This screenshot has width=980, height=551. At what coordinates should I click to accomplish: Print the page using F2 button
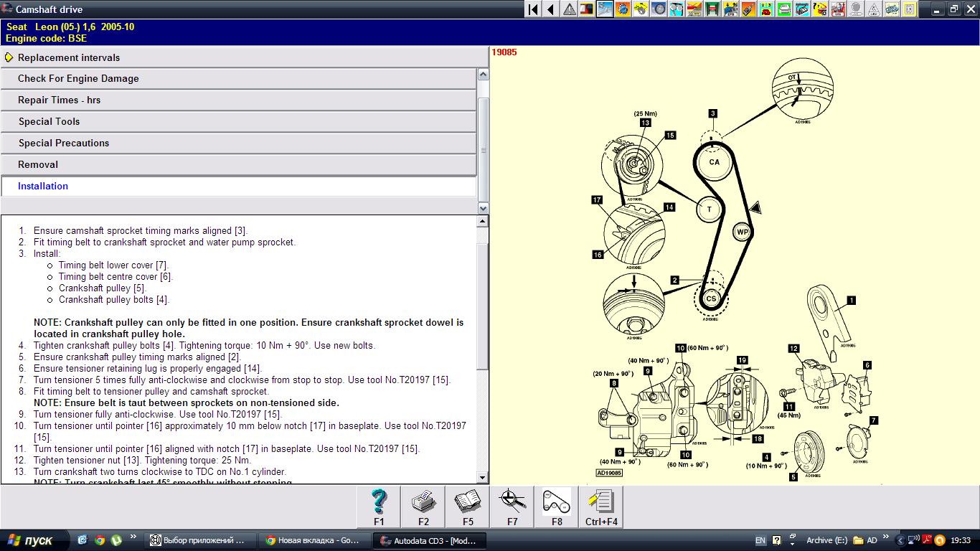click(423, 507)
